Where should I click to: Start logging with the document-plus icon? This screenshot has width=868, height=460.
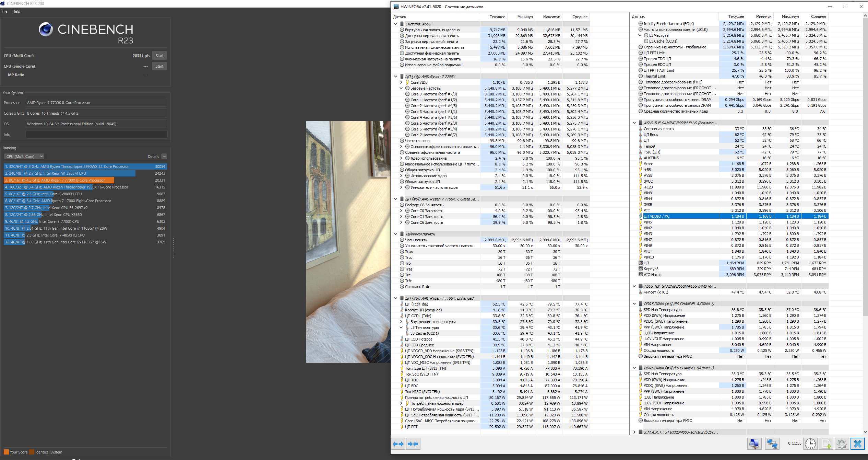pos(826,444)
